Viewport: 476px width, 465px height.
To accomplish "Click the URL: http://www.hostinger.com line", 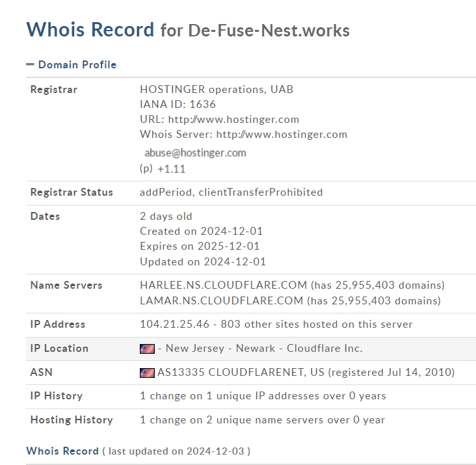I will (220, 119).
